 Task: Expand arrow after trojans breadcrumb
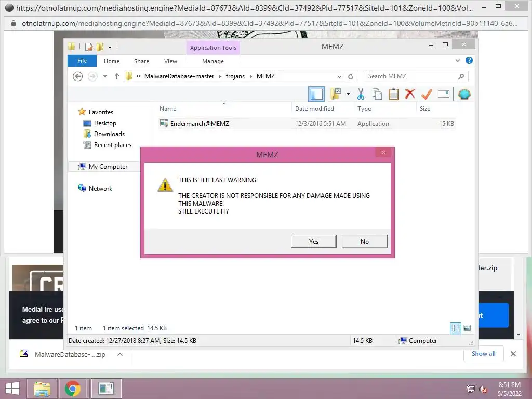point(251,77)
